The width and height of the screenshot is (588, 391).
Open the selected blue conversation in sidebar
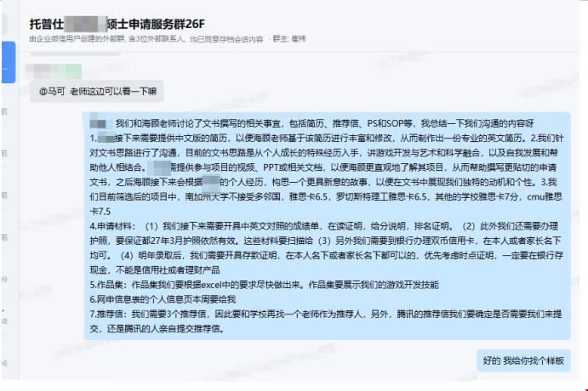(x=9, y=62)
